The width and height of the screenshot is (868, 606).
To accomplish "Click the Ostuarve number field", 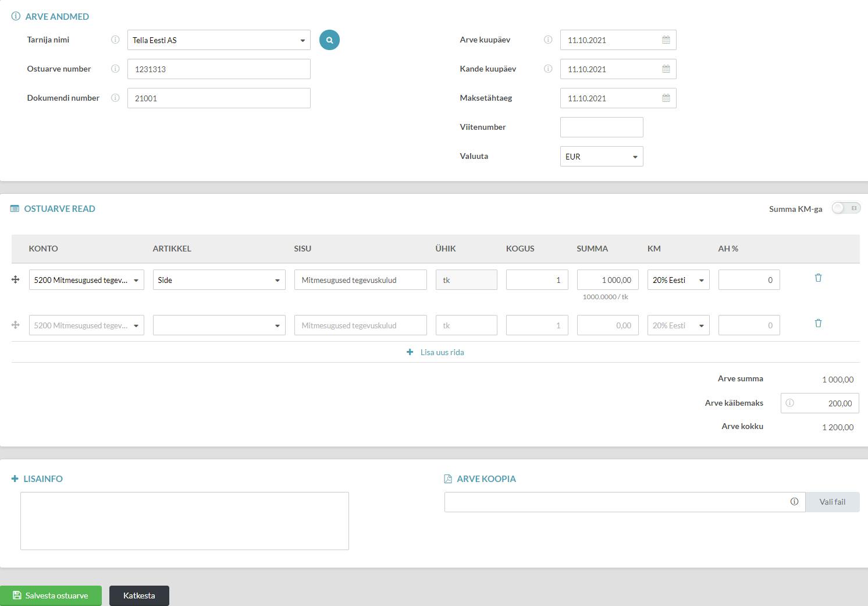I will 219,69.
